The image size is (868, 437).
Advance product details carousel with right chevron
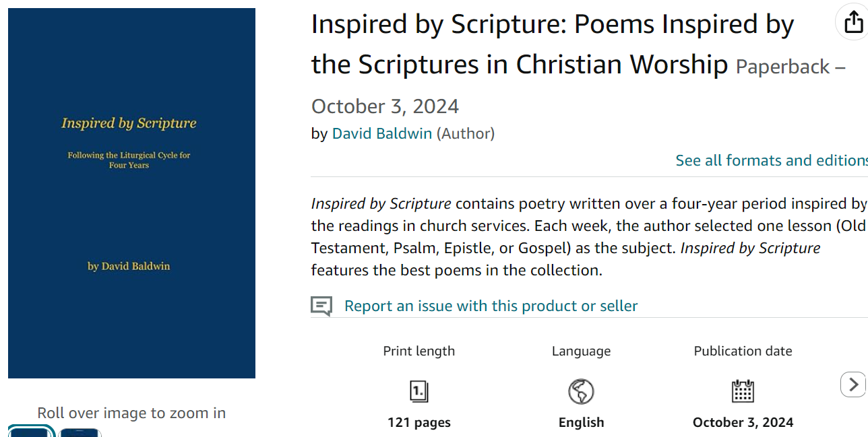pos(853,384)
